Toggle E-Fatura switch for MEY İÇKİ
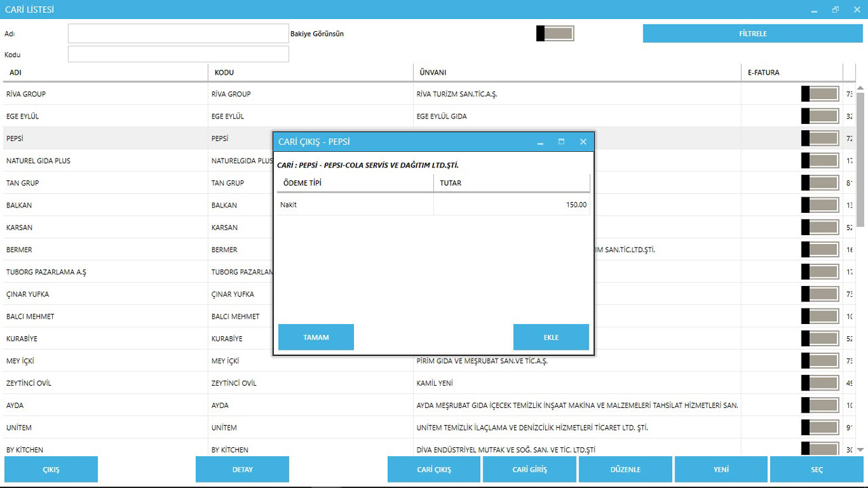The height and width of the screenshot is (488, 868). (x=821, y=361)
